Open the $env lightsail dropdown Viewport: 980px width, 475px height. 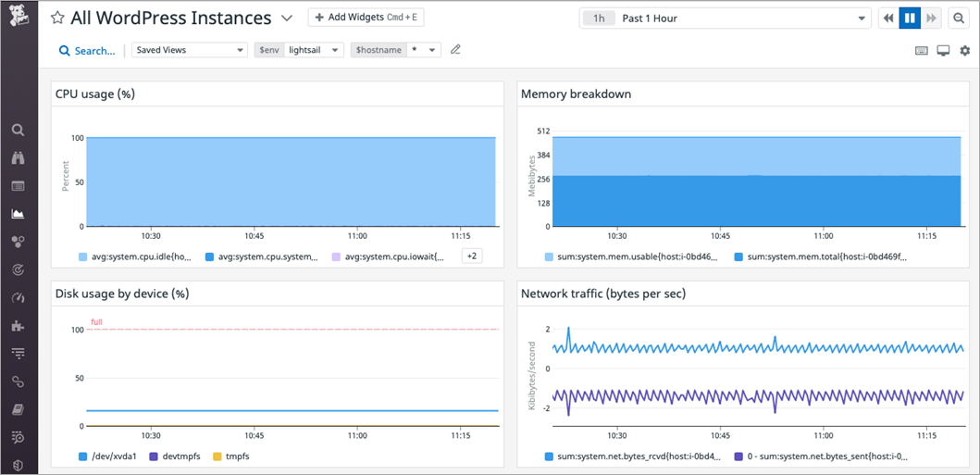314,50
